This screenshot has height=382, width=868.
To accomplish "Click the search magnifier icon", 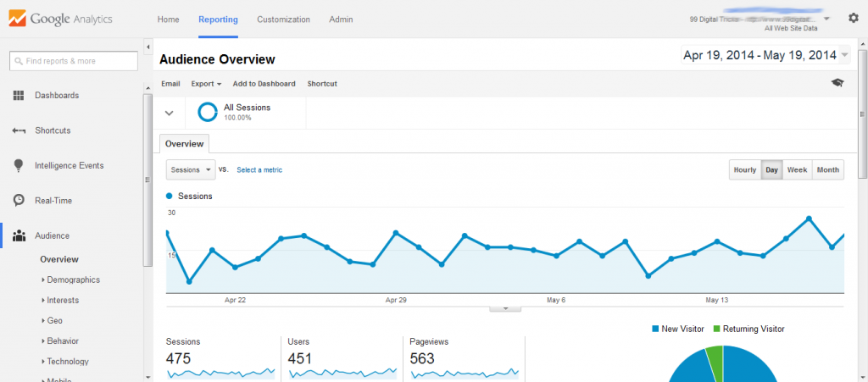I will click(x=19, y=61).
